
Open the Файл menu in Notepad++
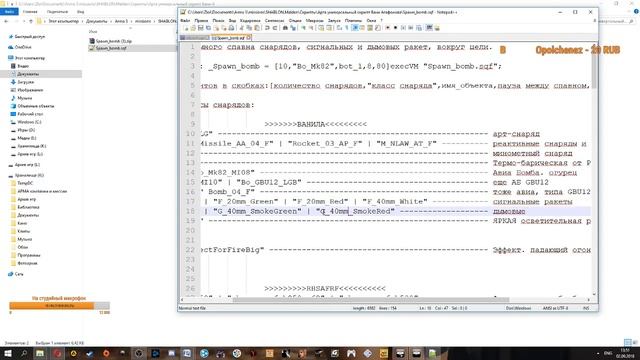pos(185,20)
